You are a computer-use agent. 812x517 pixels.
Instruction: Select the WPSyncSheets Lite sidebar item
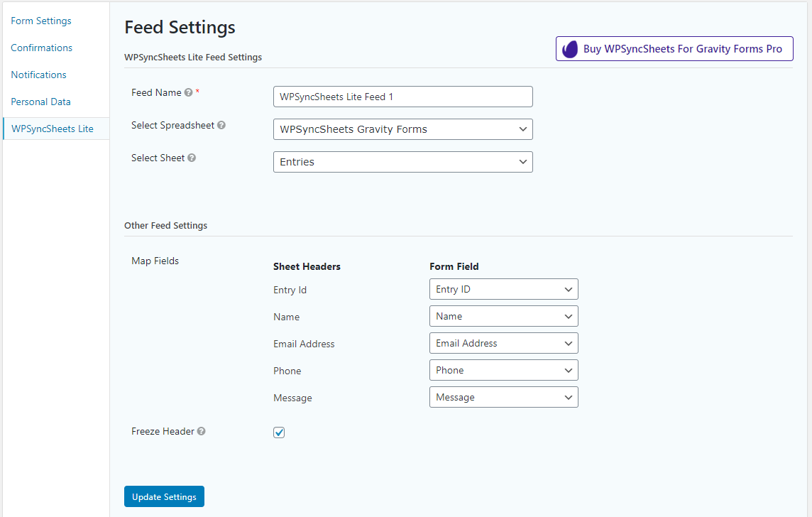(56, 129)
